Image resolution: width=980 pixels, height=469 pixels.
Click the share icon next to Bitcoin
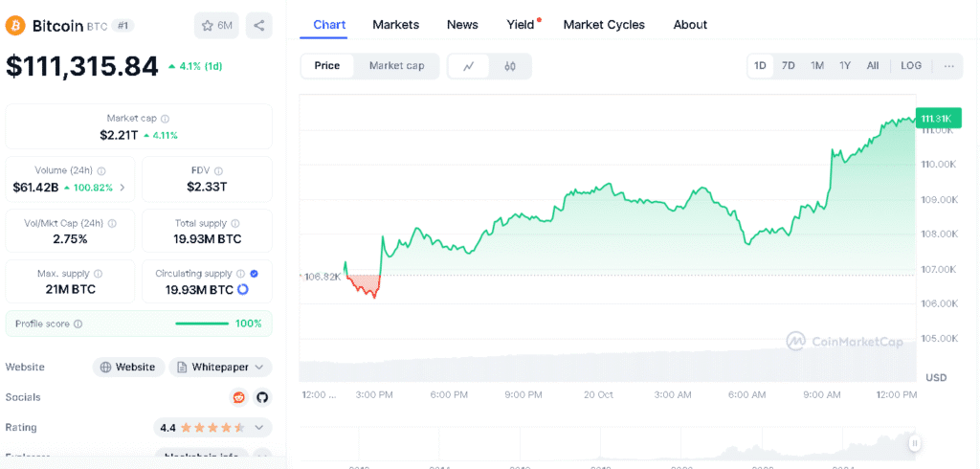pos(258,25)
